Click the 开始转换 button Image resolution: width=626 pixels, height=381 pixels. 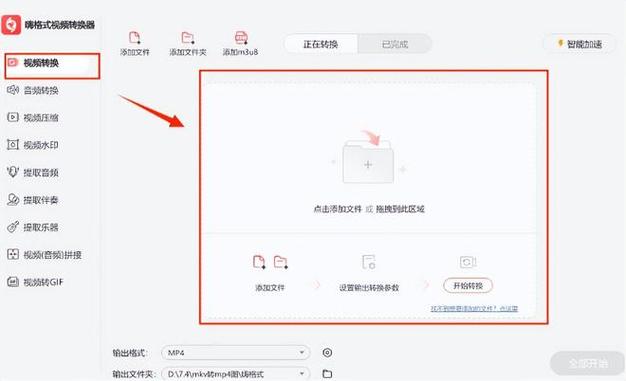(x=468, y=286)
